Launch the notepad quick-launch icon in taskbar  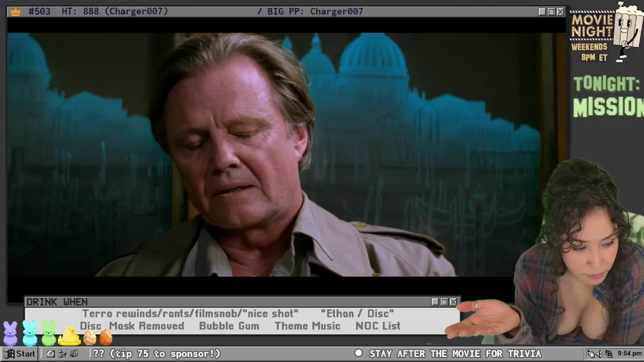click(51, 354)
